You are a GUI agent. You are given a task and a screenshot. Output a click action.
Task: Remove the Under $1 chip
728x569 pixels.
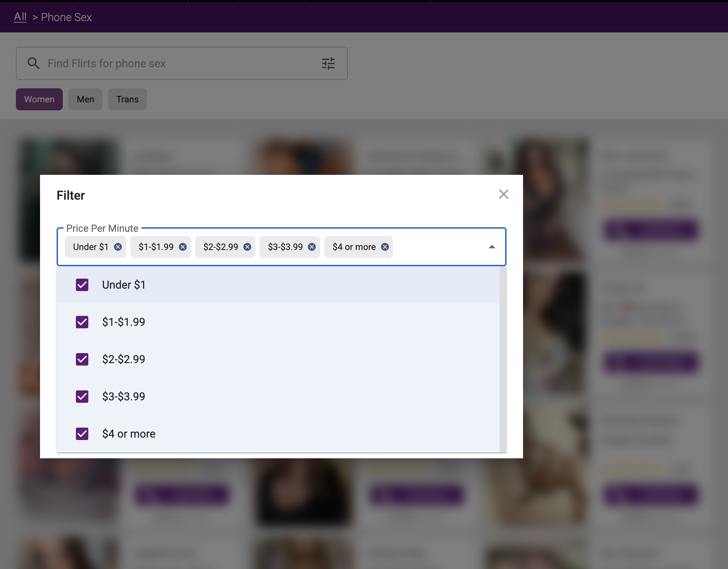[118, 247]
